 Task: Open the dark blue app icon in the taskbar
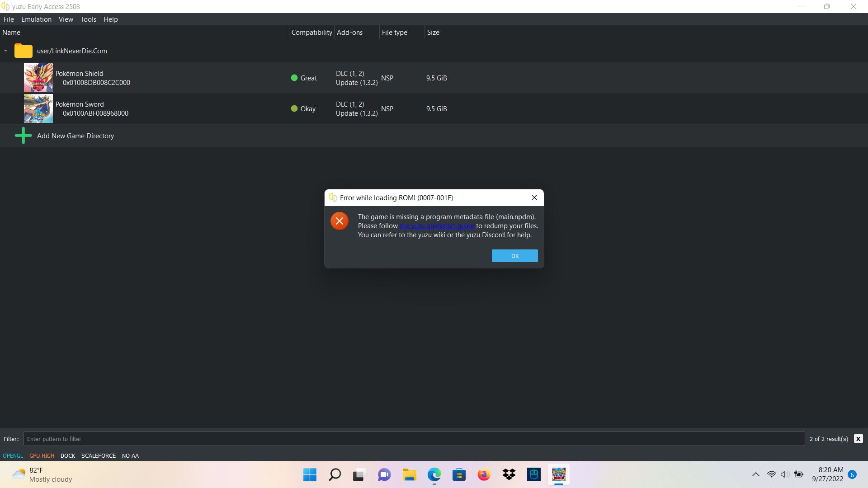[x=534, y=474]
